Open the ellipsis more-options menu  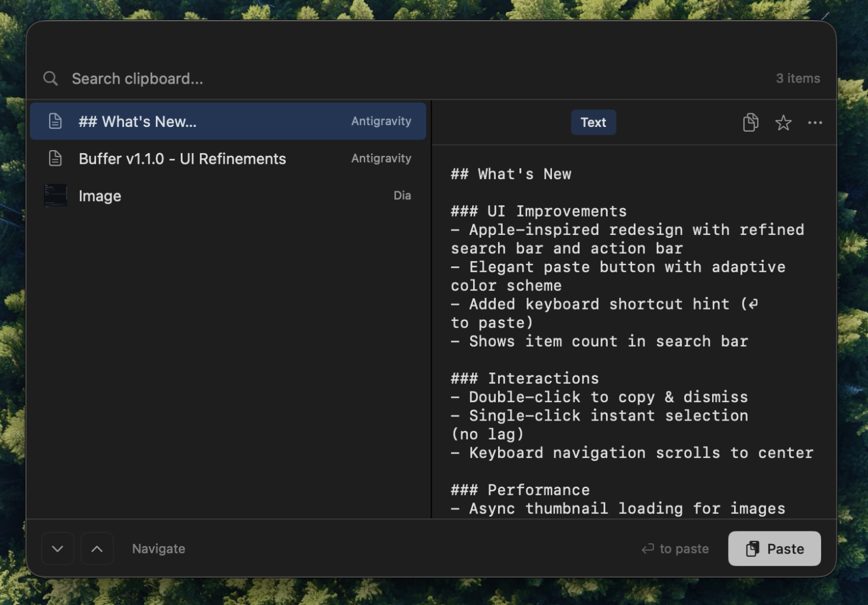815,122
